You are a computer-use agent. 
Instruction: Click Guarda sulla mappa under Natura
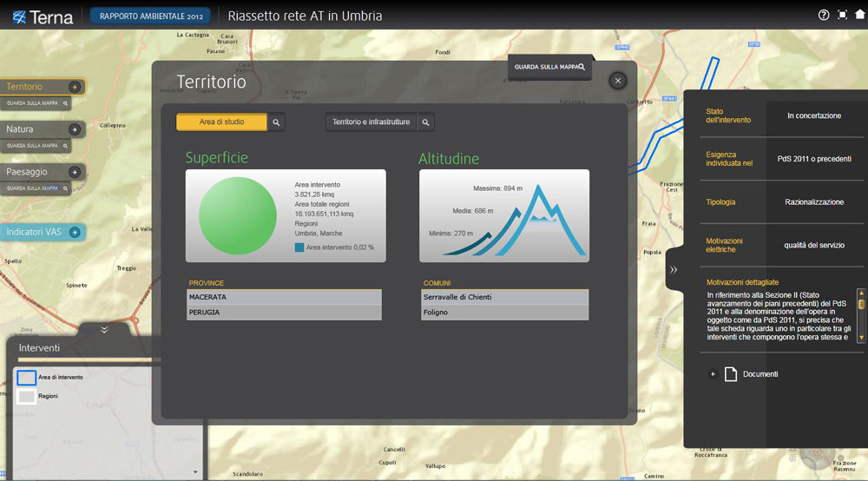[36, 145]
